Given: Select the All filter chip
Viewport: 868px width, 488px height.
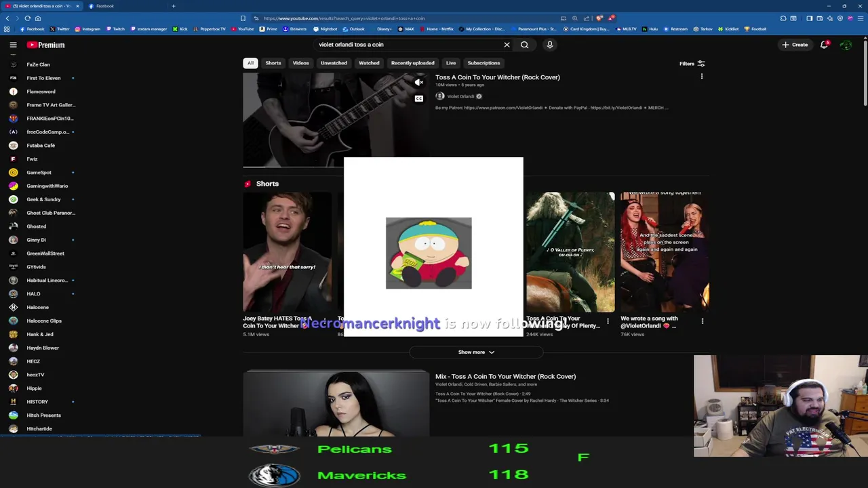Looking at the screenshot, I should point(250,63).
